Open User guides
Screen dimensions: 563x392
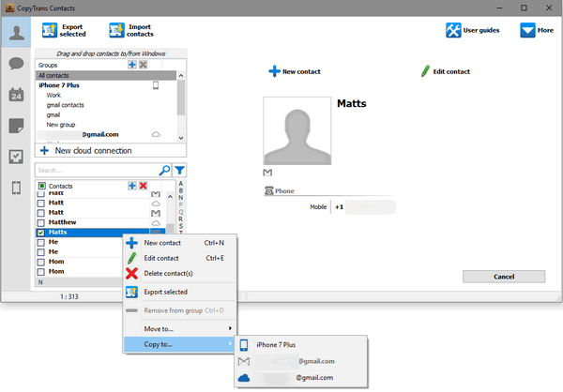pyautogui.click(x=473, y=31)
